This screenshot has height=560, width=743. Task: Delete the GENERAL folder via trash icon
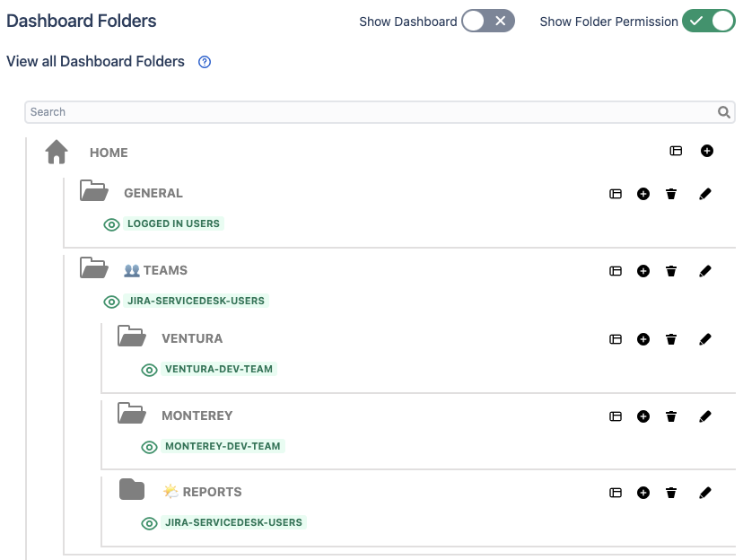(x=671, y=194)
